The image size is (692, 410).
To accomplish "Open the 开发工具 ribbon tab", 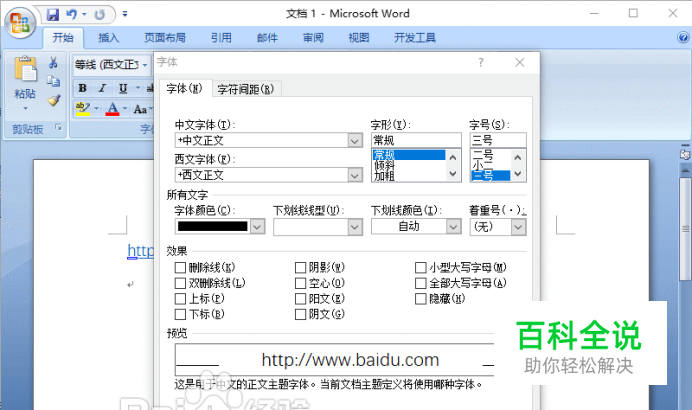I will 415,38.
